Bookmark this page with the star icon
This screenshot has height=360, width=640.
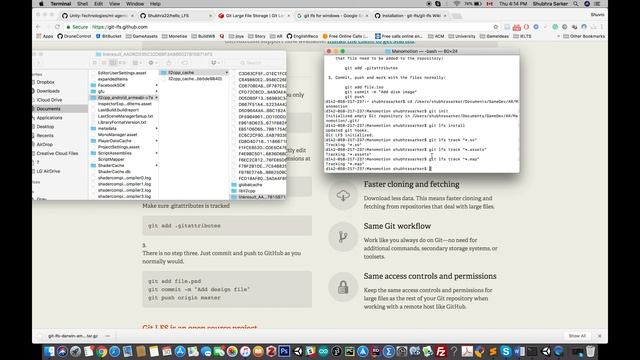coord(496,27)
